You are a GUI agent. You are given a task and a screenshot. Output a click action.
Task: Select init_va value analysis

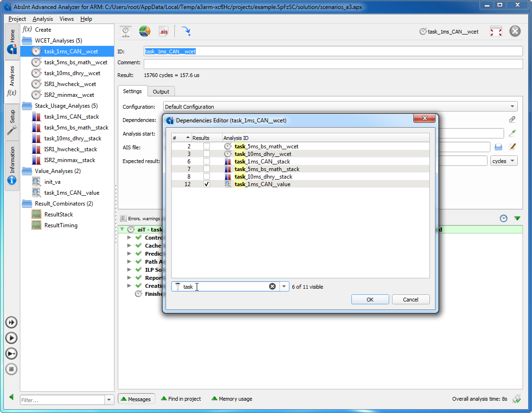point(52,182)
